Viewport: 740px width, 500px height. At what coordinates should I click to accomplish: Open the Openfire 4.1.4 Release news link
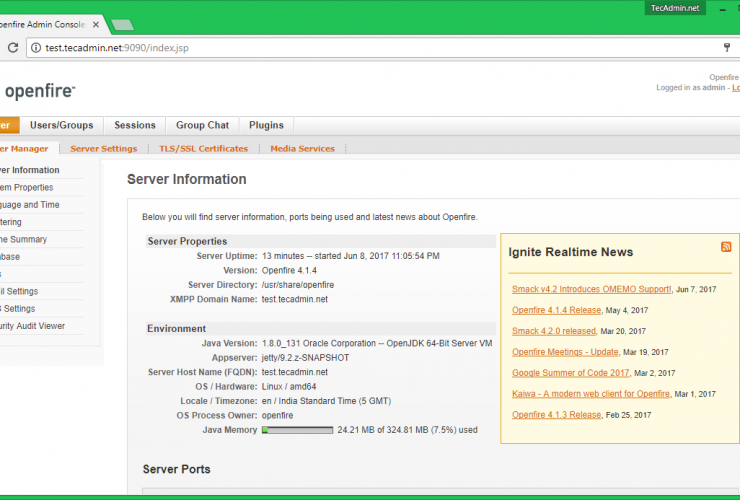point(556,310)
